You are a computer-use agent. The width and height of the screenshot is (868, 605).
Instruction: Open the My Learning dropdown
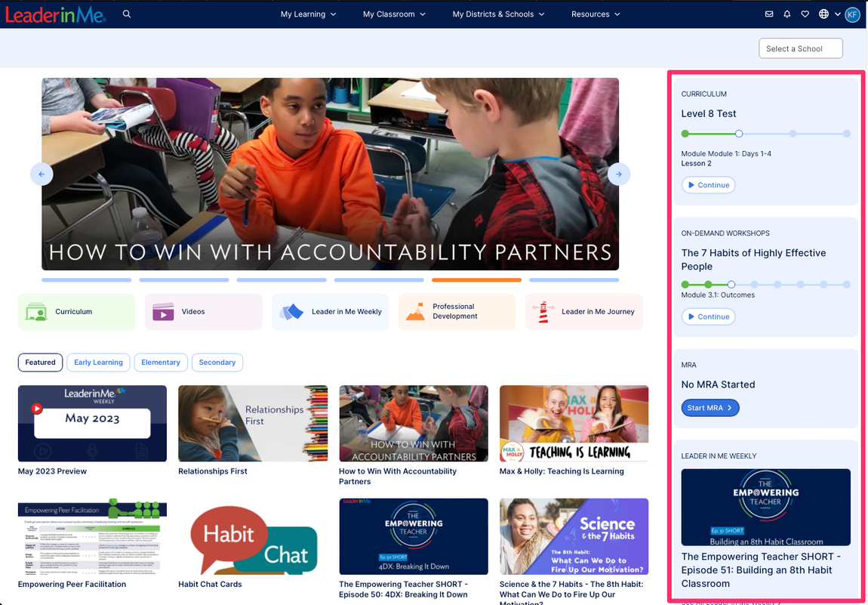[x=308, y=14]
